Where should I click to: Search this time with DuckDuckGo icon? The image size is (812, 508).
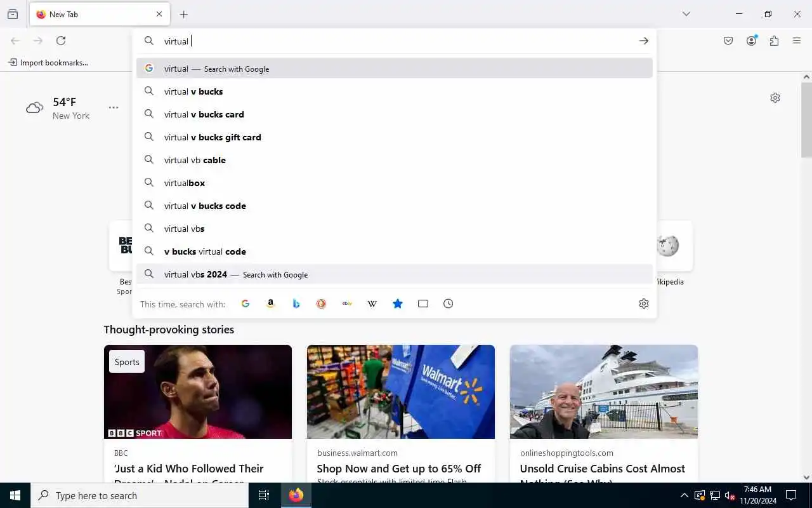pos(322,304)
